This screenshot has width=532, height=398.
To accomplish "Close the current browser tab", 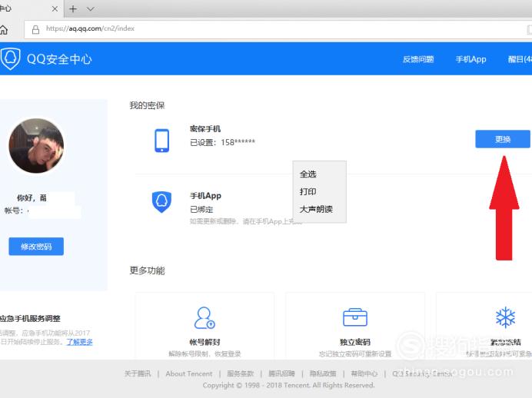I will click(x=55, y=8).
